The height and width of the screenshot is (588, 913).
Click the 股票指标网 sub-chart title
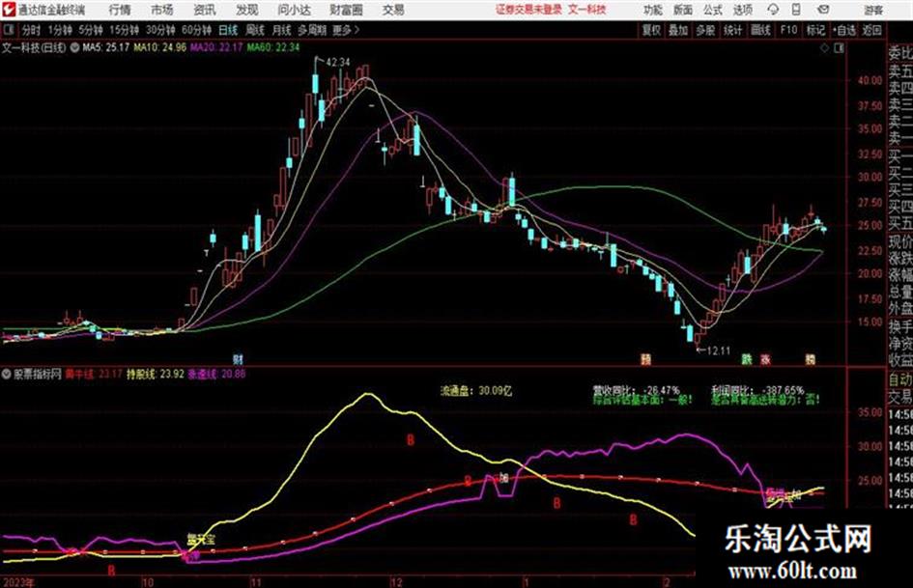[x=38, y=374]
